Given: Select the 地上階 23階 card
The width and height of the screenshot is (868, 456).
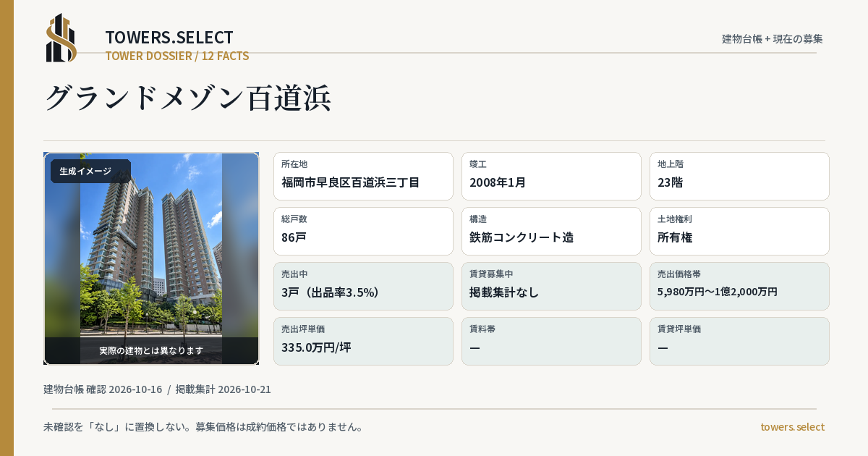Looking at the screenshot, I should (739, 176).
